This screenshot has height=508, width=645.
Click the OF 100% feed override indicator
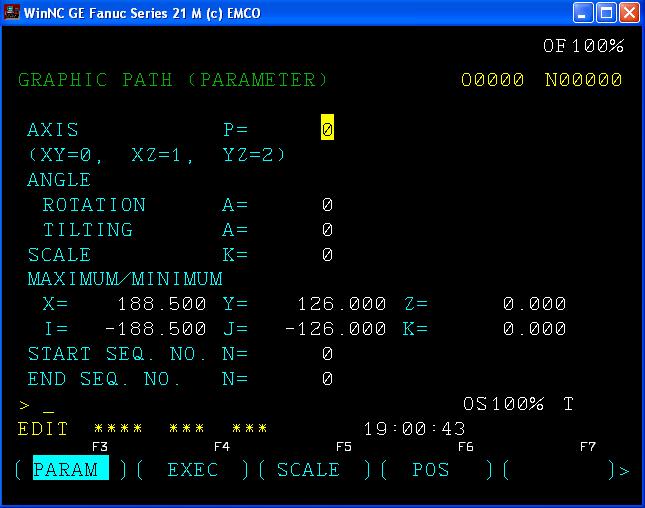point(583,46)
